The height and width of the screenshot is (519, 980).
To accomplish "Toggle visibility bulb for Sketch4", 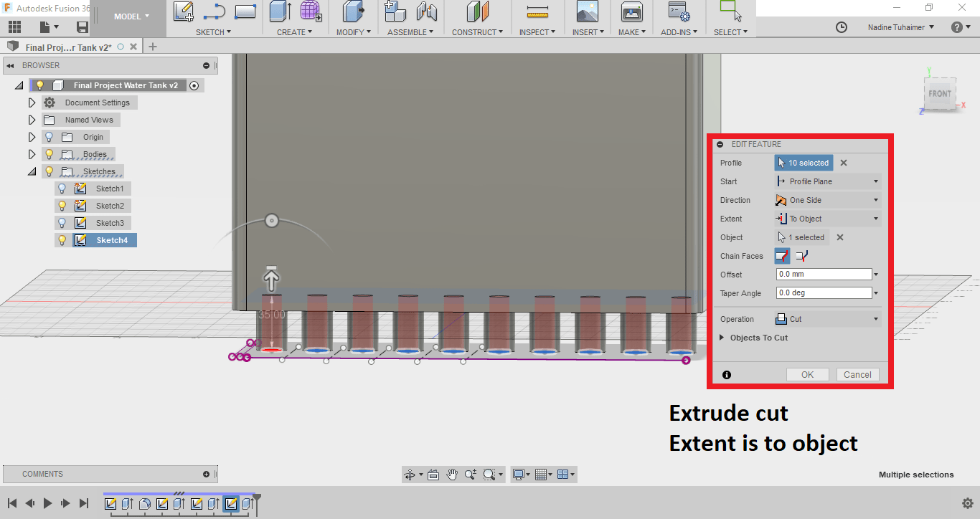I will 62,240.
